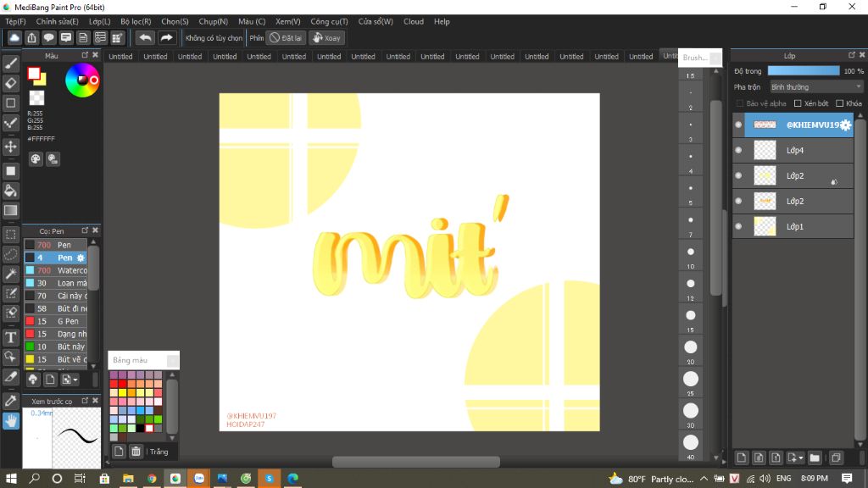868x488 pixels.
Task: Open the Lớp(L) menu
Action: [100, 21]
